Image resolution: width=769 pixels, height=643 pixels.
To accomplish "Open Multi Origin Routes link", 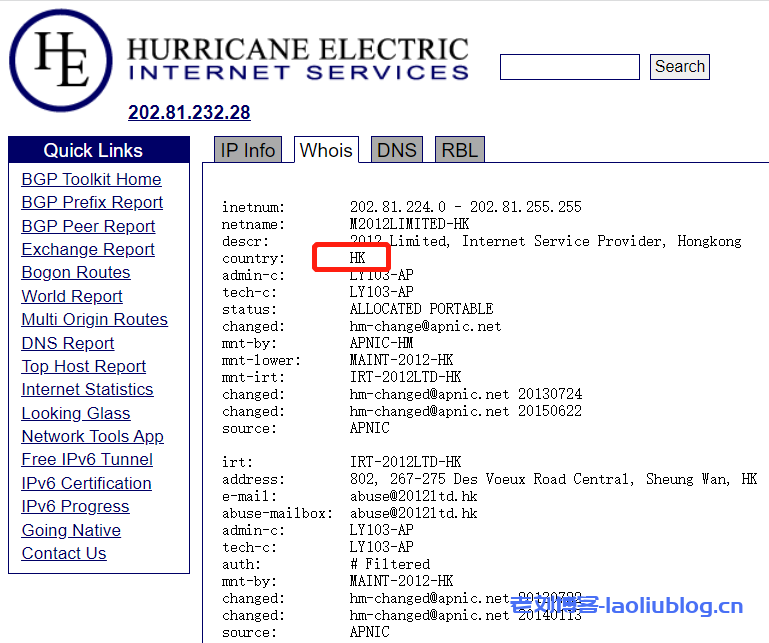I will [x=94, y=319].
